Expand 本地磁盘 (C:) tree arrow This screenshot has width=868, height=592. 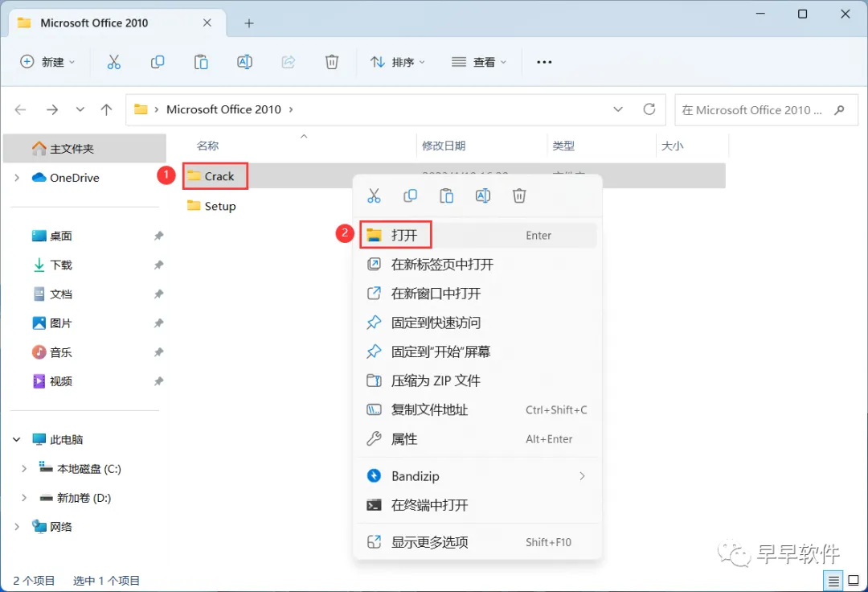pos(24,468)
